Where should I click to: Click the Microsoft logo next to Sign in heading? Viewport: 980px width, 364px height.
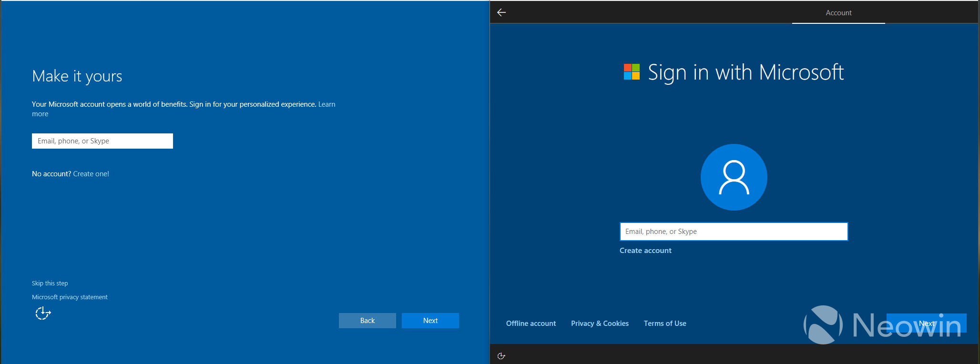coord(632,72)
